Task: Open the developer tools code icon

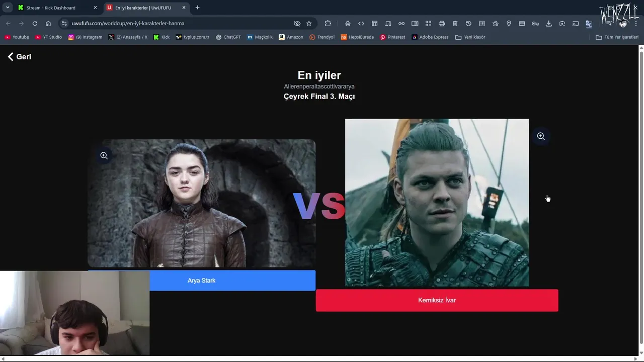Action: pos(361,23)
